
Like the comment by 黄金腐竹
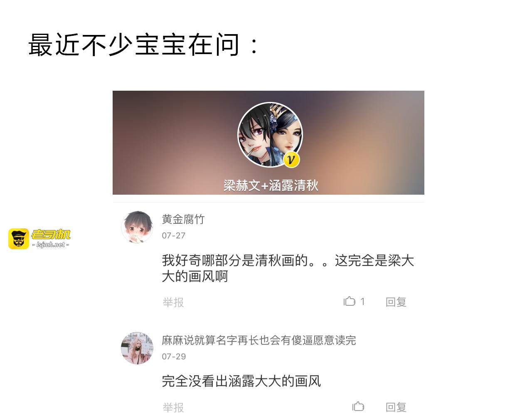pos(350,301)
